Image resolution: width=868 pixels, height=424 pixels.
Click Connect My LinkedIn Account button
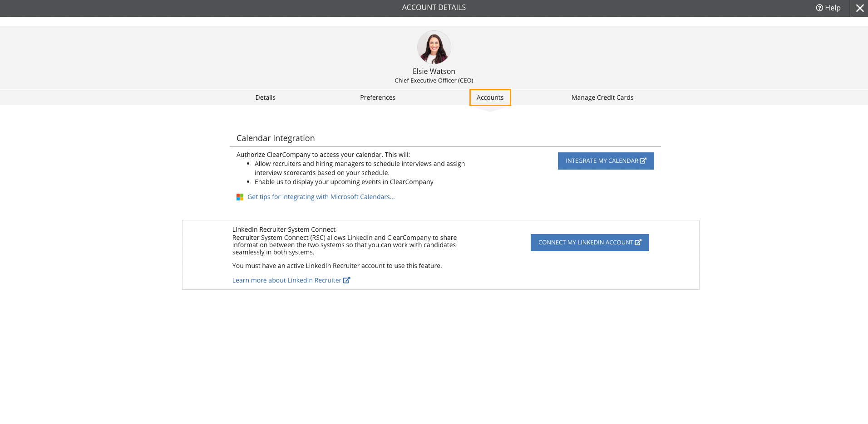click(590, 243)
